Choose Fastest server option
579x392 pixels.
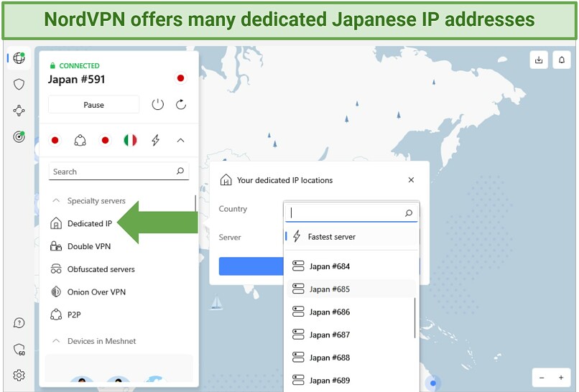click(x=351, y=237)
